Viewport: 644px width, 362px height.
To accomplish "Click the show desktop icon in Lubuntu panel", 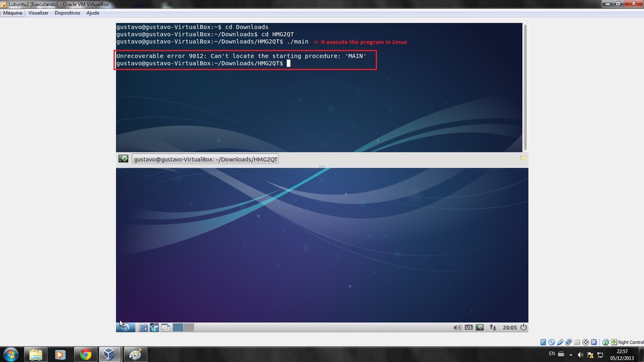I will pyautogui.click(x=165, y=327).
